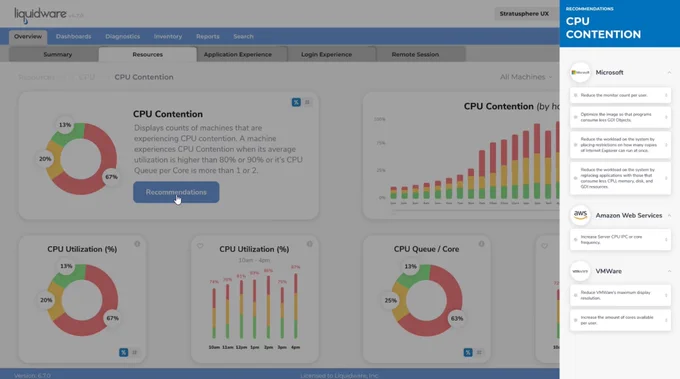This screenshot has height=379, width=680.
Task: Click the Microsoft section heading
Action: 609,72
